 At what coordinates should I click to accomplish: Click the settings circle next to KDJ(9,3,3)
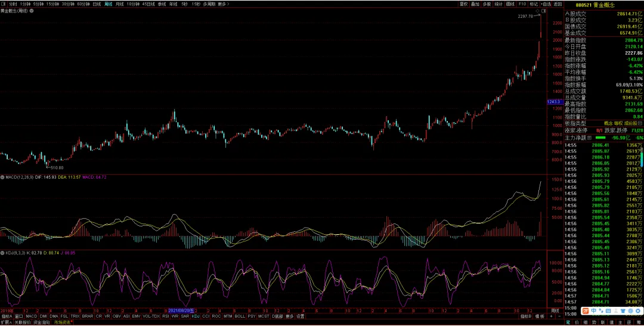[2, 253]
